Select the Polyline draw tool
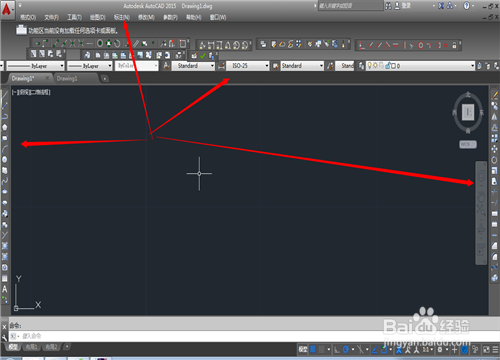 pos(5,116)
